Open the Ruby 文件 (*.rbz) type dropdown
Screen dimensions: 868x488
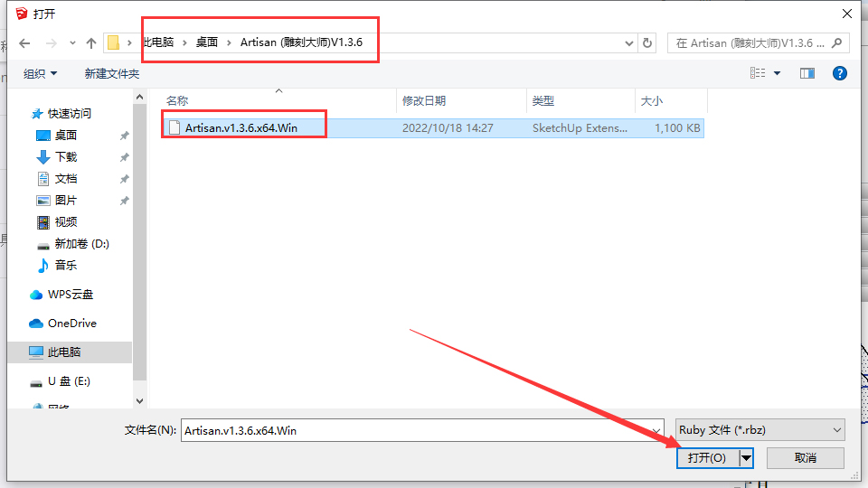pyautogui.click(x=760, y=430)
